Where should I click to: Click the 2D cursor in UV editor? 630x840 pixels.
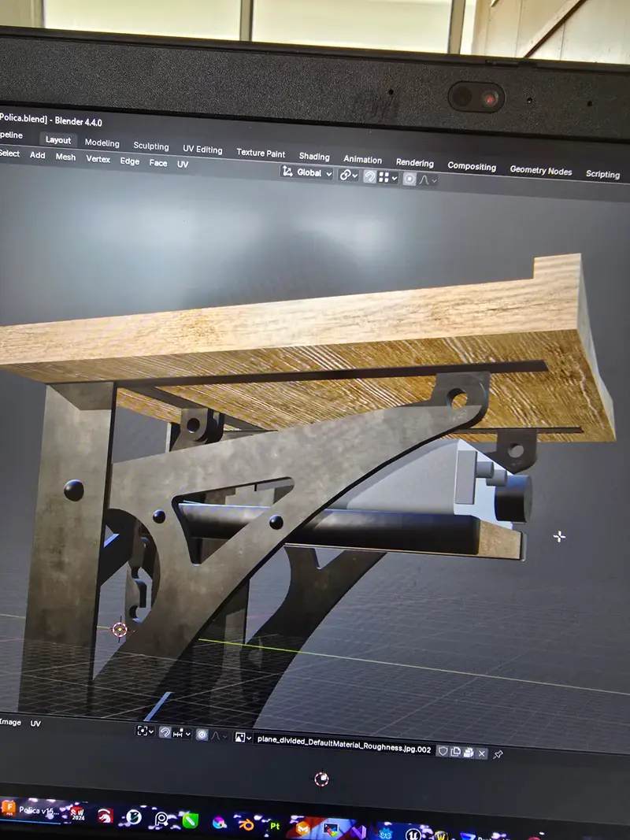pos(321,779)
